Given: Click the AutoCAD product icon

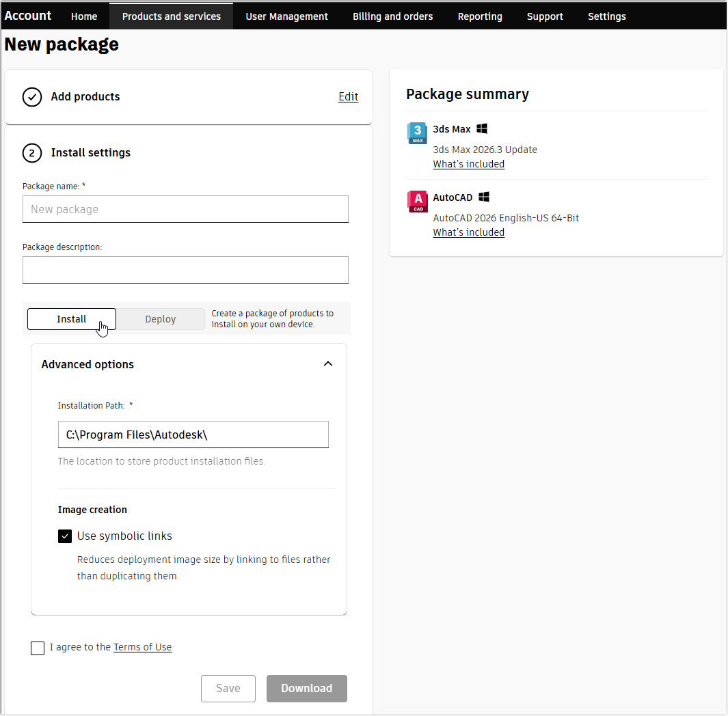Looking at the screenshot, I should coord(417,201).
